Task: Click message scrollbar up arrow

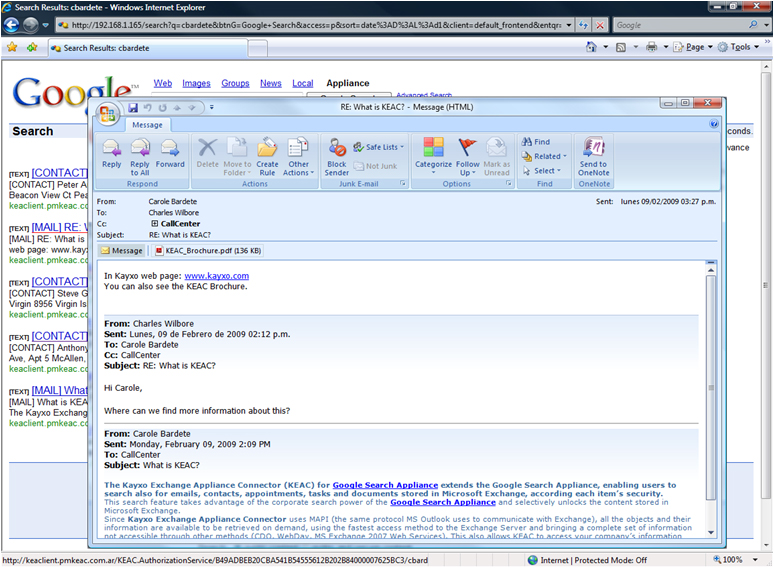Action: pos(711,270)
